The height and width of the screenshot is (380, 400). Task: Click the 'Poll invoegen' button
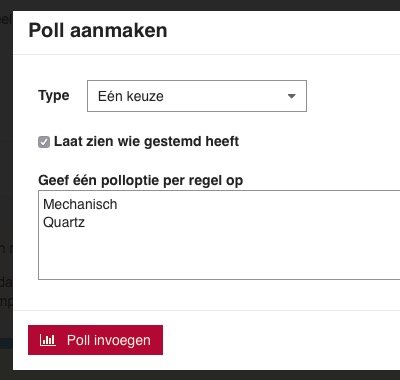[x=95, y=340]
